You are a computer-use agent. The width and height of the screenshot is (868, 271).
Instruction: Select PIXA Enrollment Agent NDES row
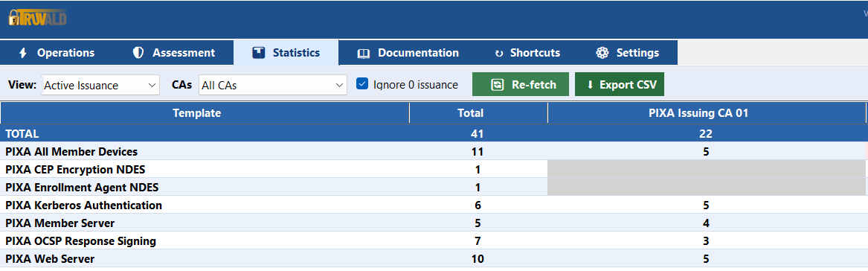(434, 187)
